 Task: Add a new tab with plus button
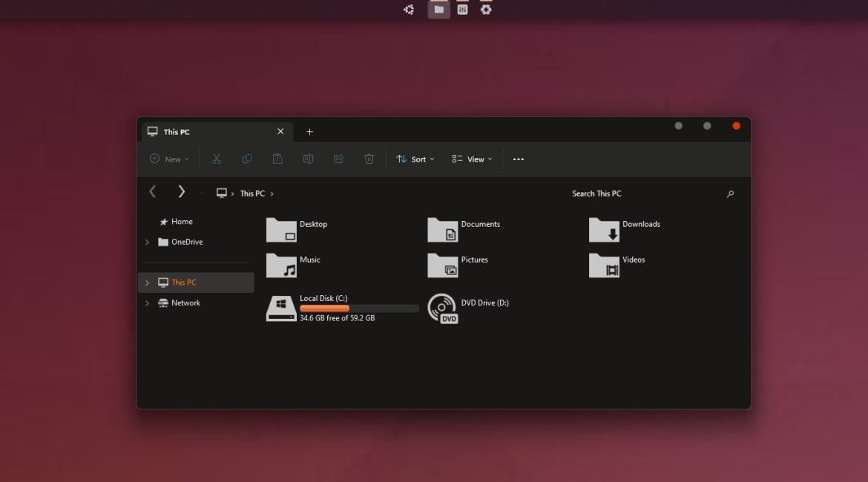(309, 132)
